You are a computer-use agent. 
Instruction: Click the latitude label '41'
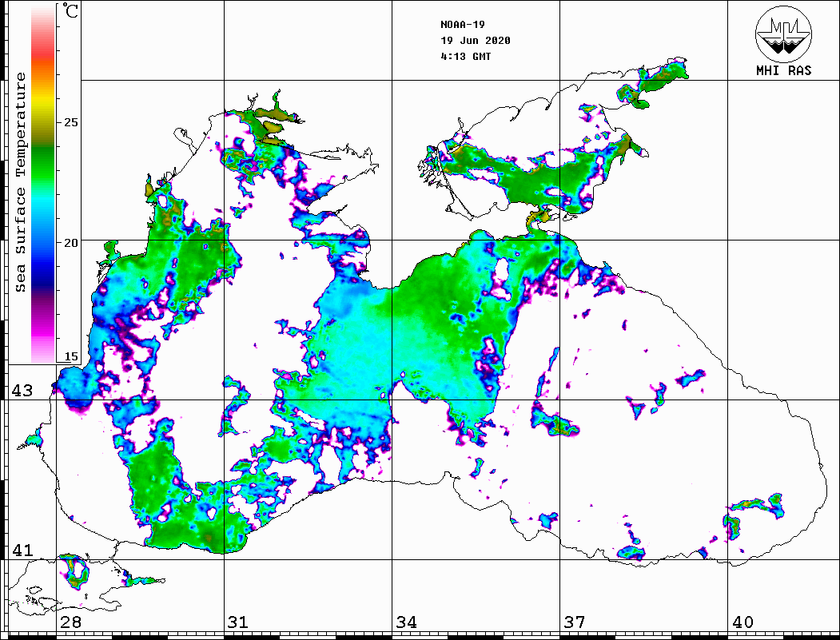22,550
